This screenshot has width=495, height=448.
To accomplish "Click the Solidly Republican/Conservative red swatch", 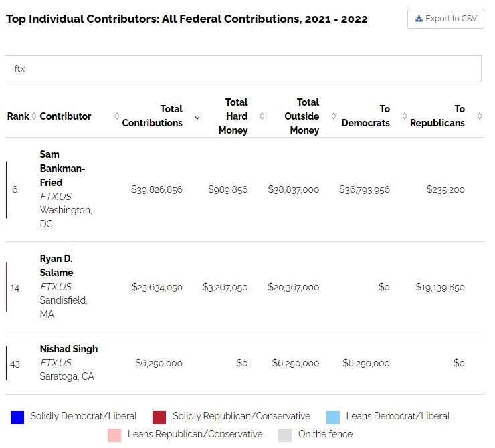I will coord(159,417).
